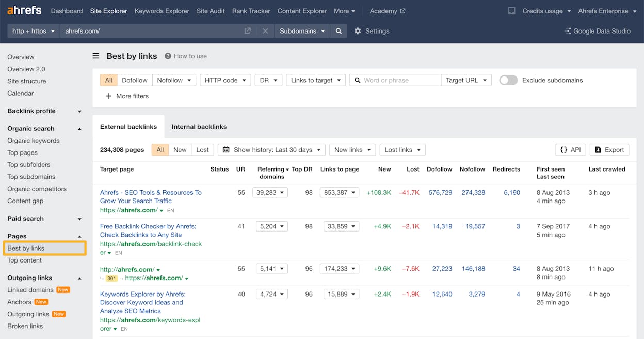Open the Lost links dropdown
644x339 pixels.
[x=403, y=150]
